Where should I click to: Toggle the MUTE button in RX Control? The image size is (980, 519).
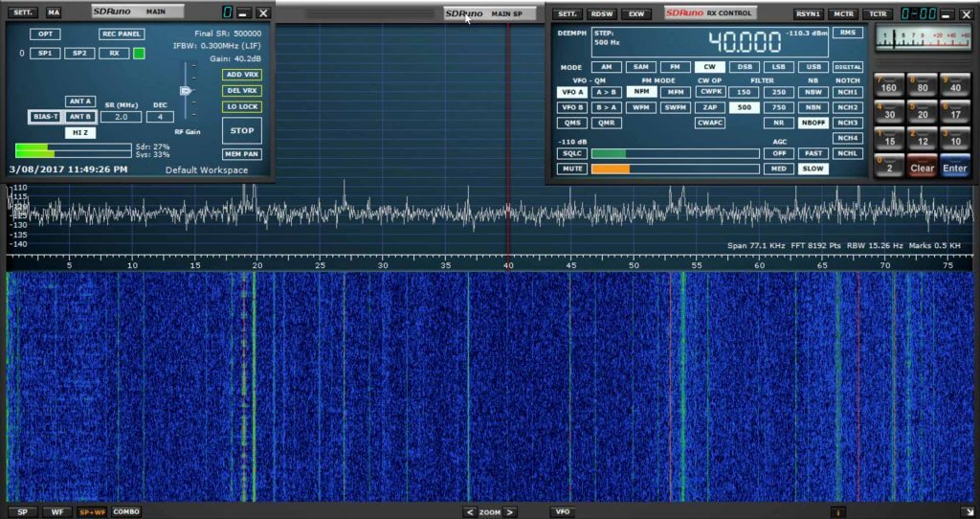tap(572, 169)
